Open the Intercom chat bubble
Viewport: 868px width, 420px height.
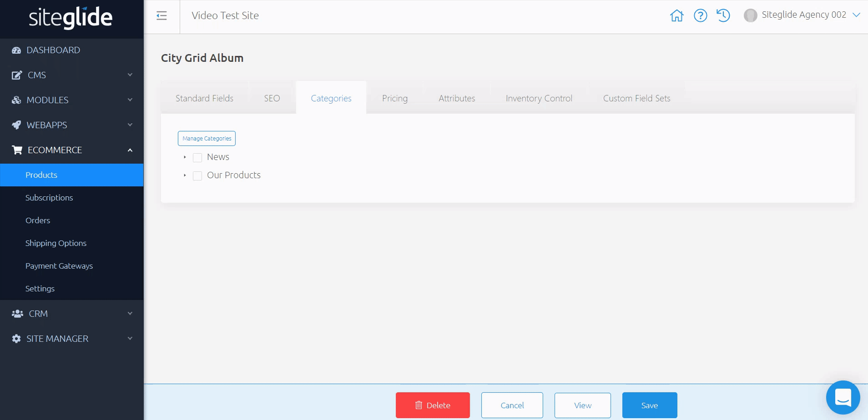843,397
